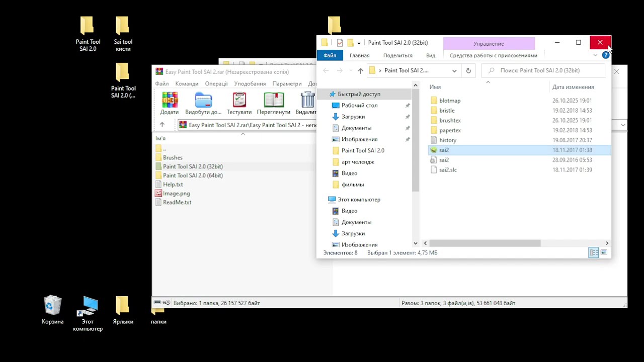The height and width of the screenshot is (362, 644).
Task: Switch Explorer to the details view icon
Action: (594, 252)
